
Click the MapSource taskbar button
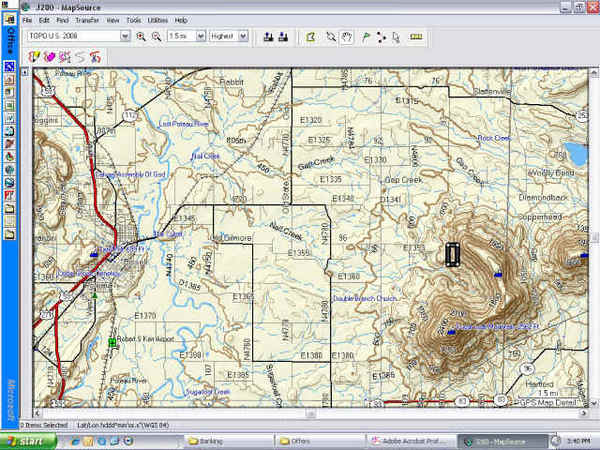click(x=502, y=441)
